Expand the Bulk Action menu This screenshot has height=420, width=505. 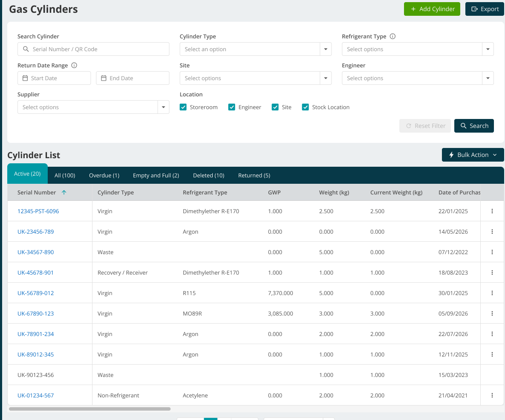coord(473,155)
